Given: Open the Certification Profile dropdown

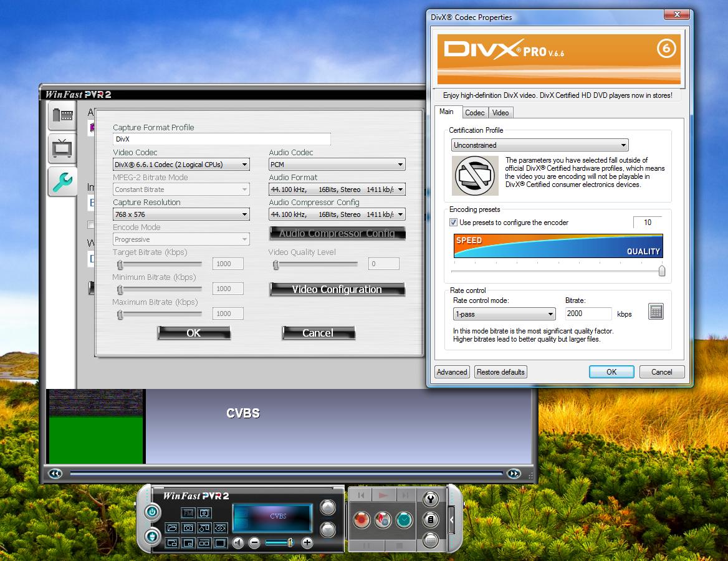Looking at the screenshot, I should pyautogui.click(x=540, y=145).
